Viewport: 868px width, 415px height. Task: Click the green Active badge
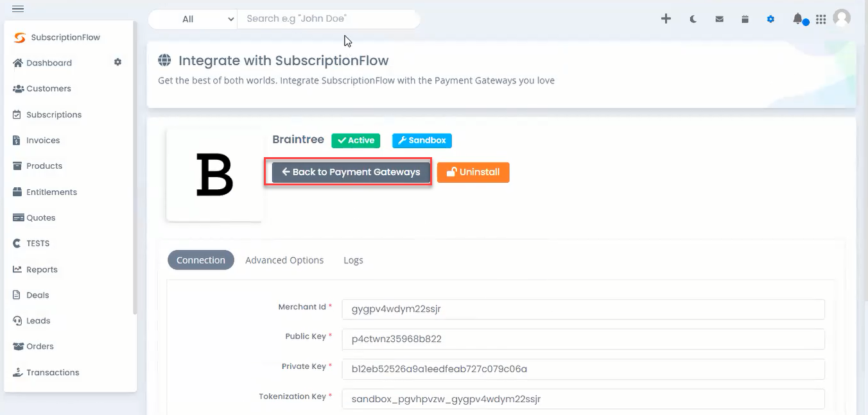point(356,140)
